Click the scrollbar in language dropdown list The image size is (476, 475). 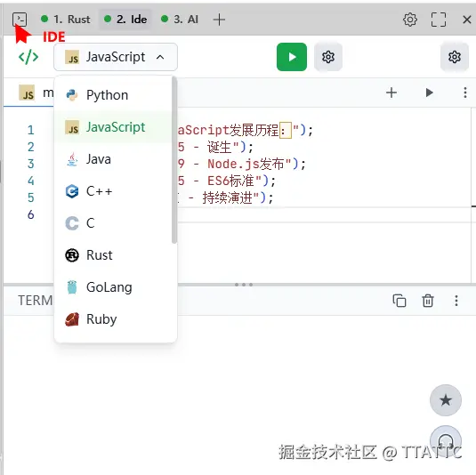[174, 160]
